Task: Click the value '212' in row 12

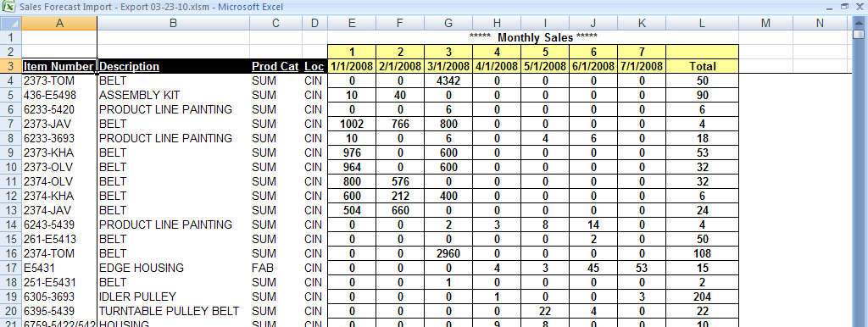Action: [400, 196]
